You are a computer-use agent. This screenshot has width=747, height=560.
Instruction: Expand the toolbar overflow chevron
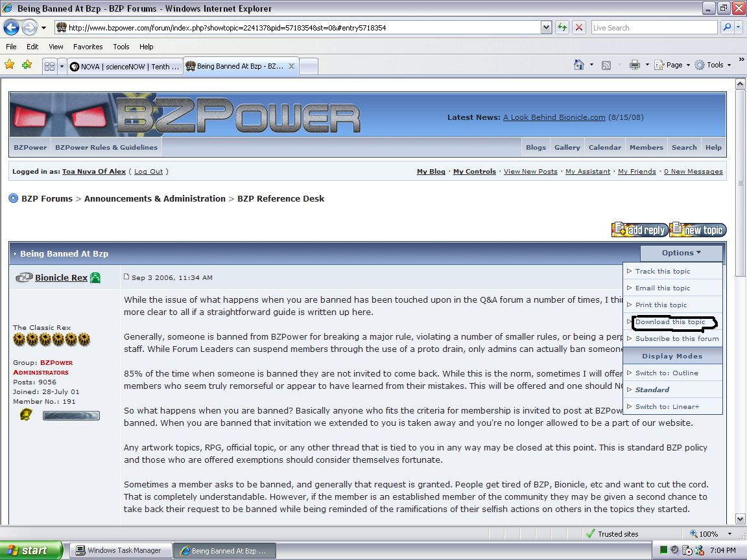(x=741, y=60)
